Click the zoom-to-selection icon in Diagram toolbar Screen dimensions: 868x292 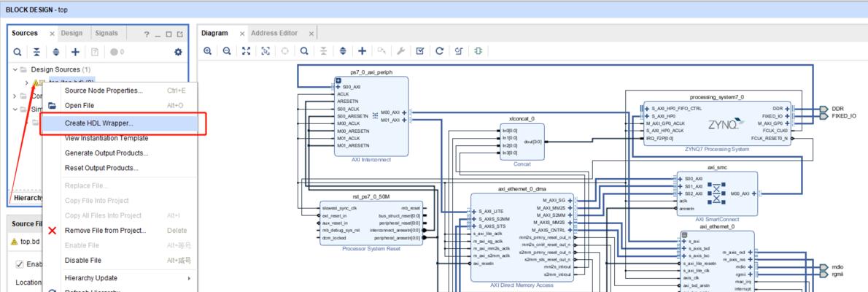(x=266, y=50)
